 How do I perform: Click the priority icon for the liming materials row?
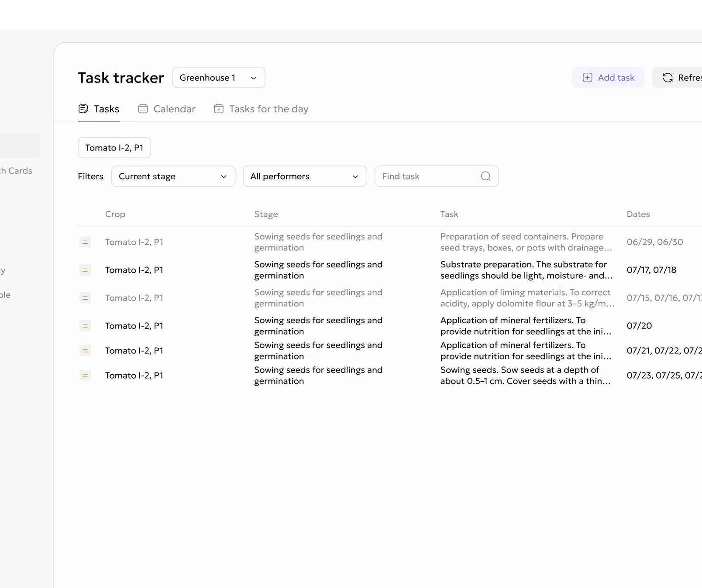(x=85, y=298)
